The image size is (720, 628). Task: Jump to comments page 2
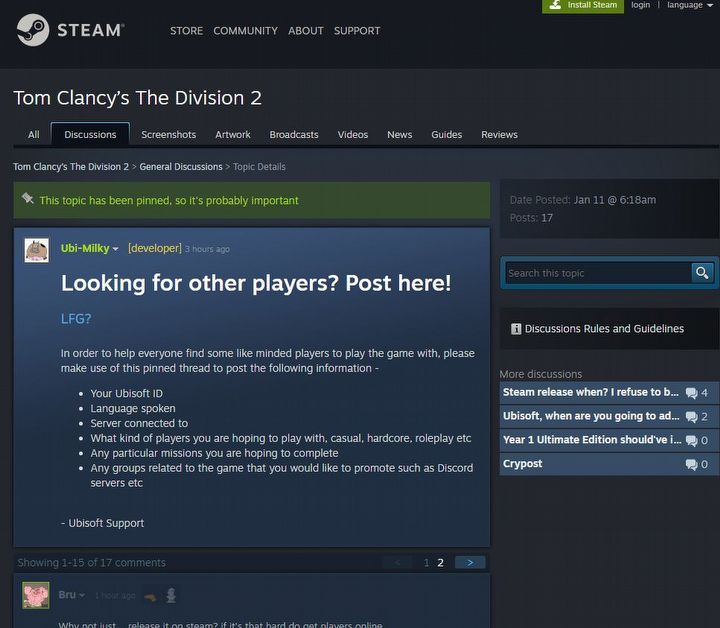[x=440, y=563]
